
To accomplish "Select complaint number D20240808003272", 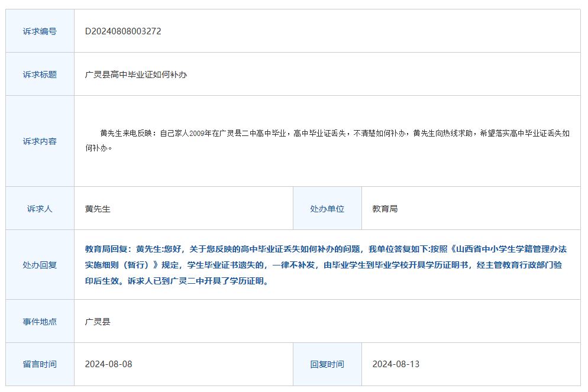I will [123, 31].
